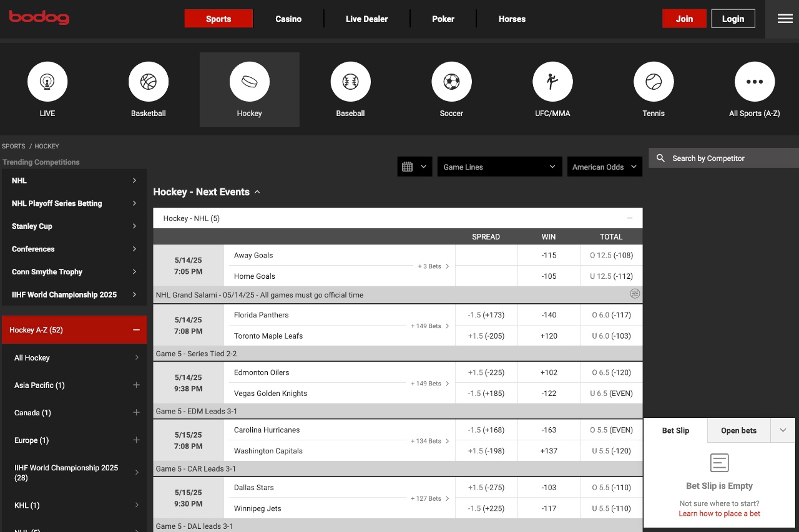Bet Toronto Maple Leafs +120 to win

tap(549, 336)
